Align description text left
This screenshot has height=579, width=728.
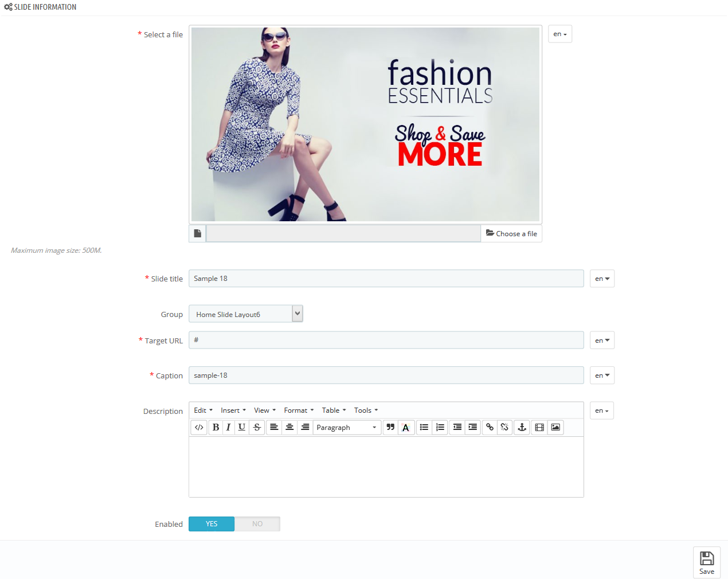(274, 427)
